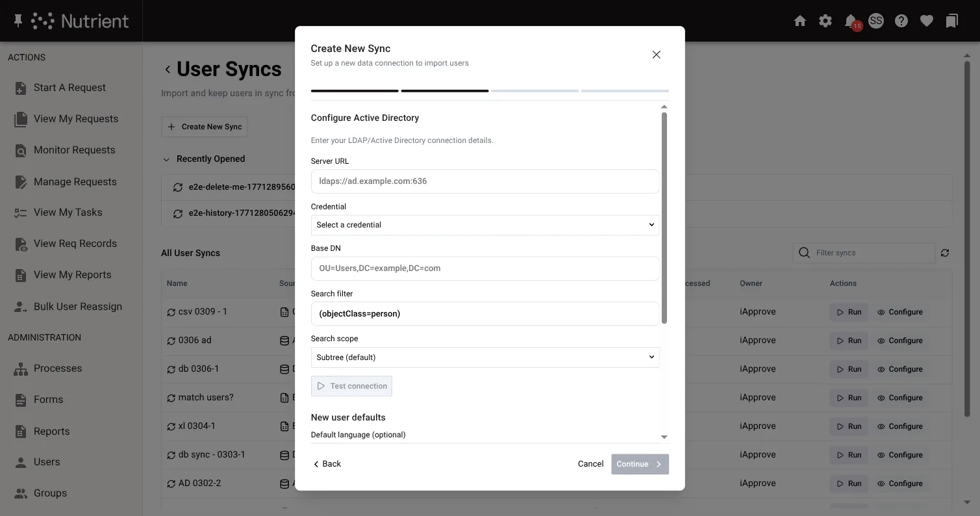This screenshot has height=516, width=980.
Task: Open View My Requests in sidebar
Action: pyautogui.click(x=76, y=119)
